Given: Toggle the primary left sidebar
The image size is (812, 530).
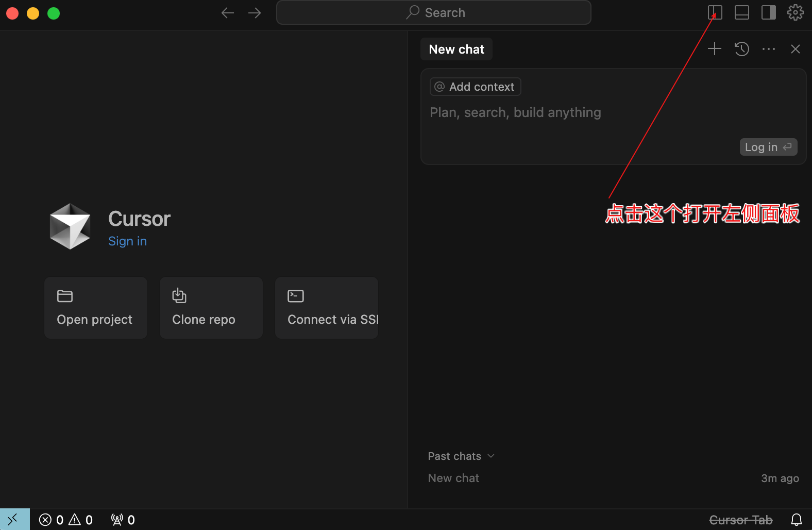Looking at the screenshot, I should (715, 12).
